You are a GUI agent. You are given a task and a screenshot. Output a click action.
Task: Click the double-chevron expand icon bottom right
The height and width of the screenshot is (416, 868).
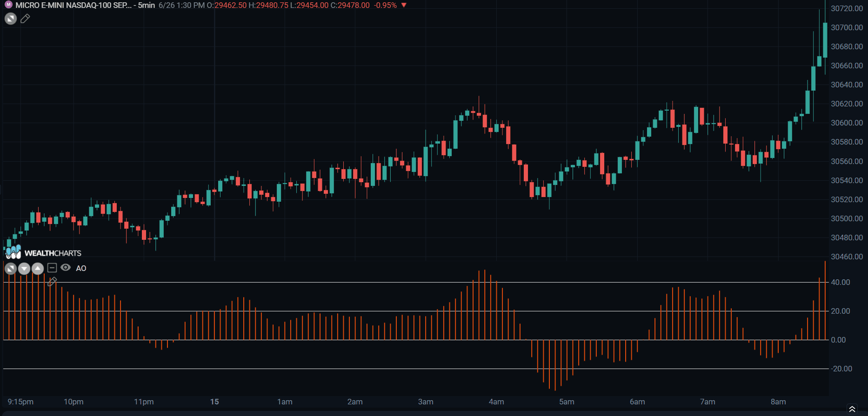(852, 409)
